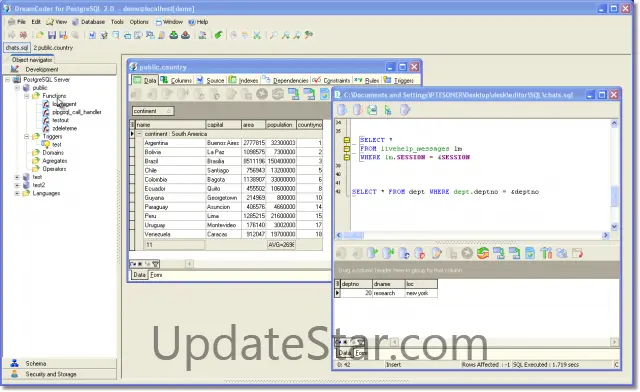Select Form view tab under country grid

[x=156, y=275]
